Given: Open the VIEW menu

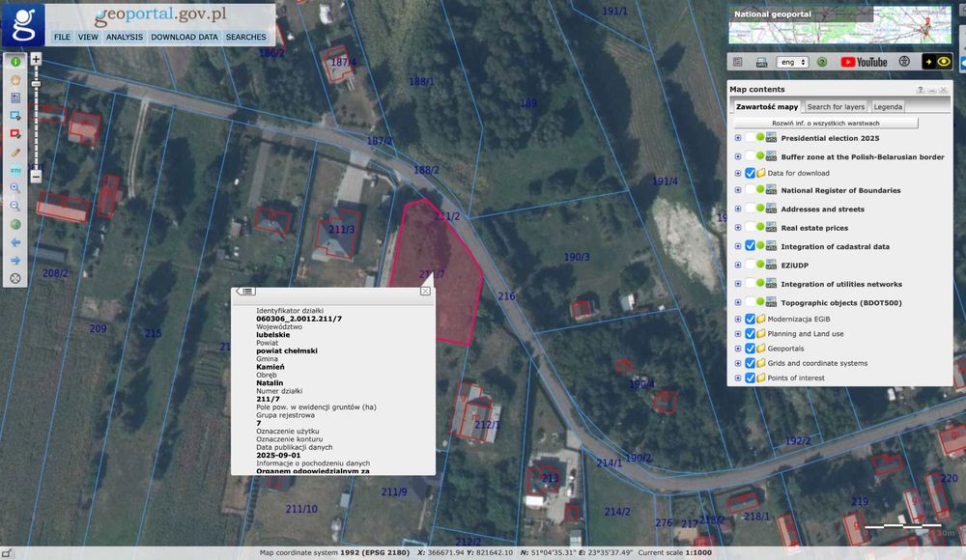Looking at the screenshot, I should point(88,37).
